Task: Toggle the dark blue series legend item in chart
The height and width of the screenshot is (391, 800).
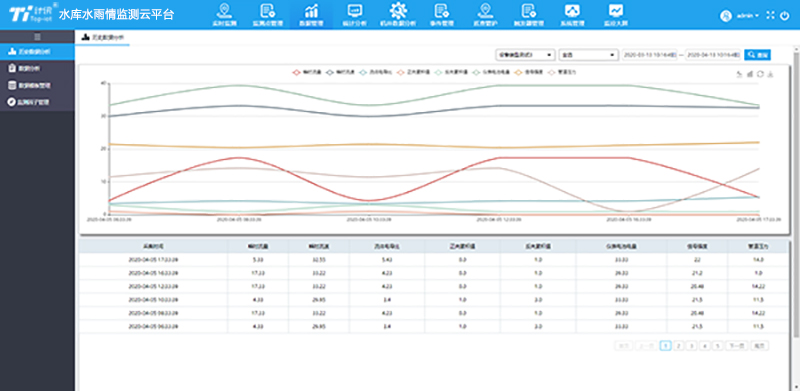Action: pyautogui.click(x=336, y=72)
